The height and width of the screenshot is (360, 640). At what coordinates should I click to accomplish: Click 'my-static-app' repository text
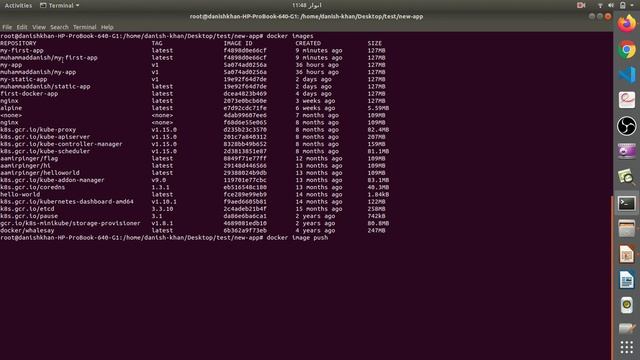[24, 79]
